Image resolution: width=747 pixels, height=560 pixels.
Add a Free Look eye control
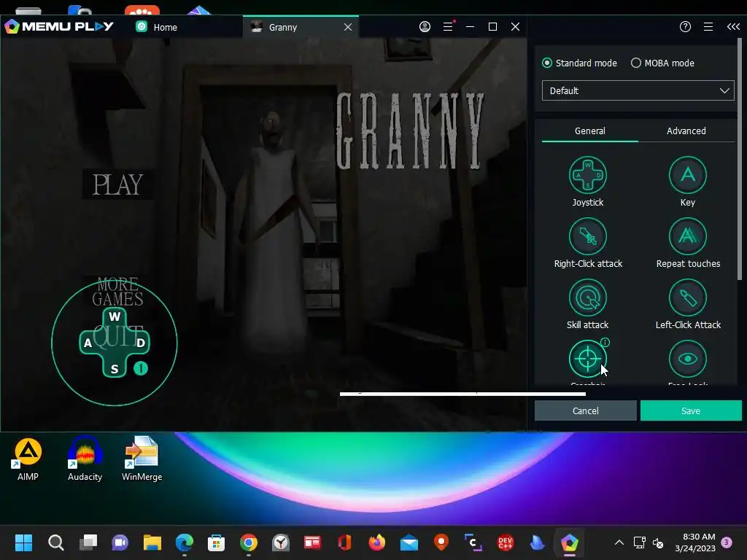click(687, 359)
